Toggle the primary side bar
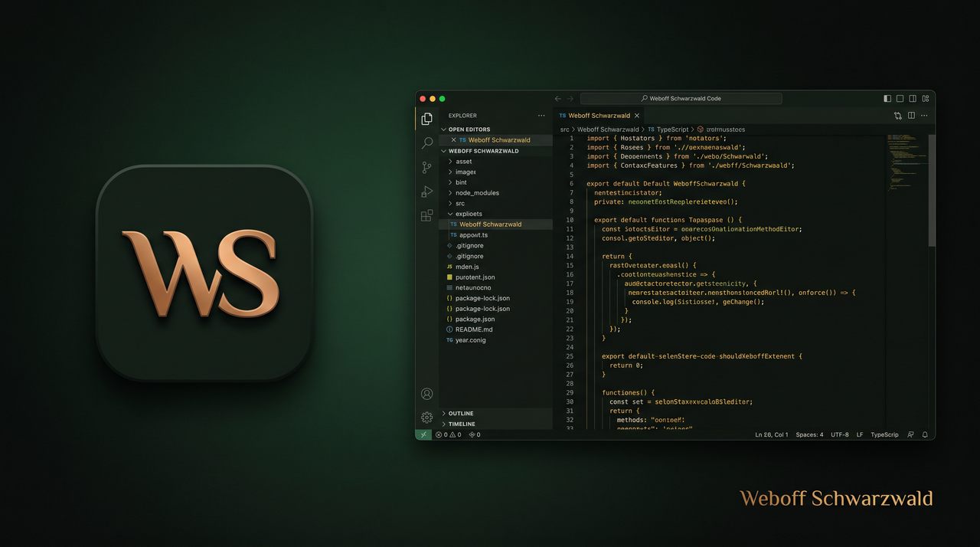Viewport: 980px width, 547px height. pyautogui.click(x=887, y=98)
